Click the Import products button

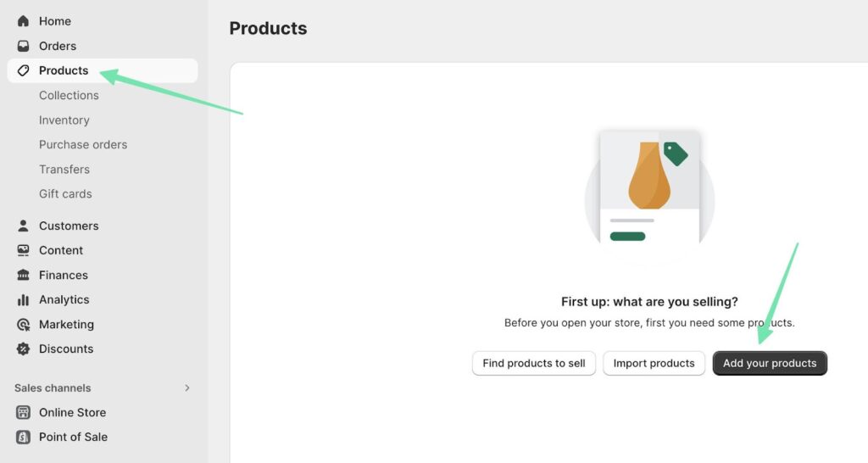point(654,363)
